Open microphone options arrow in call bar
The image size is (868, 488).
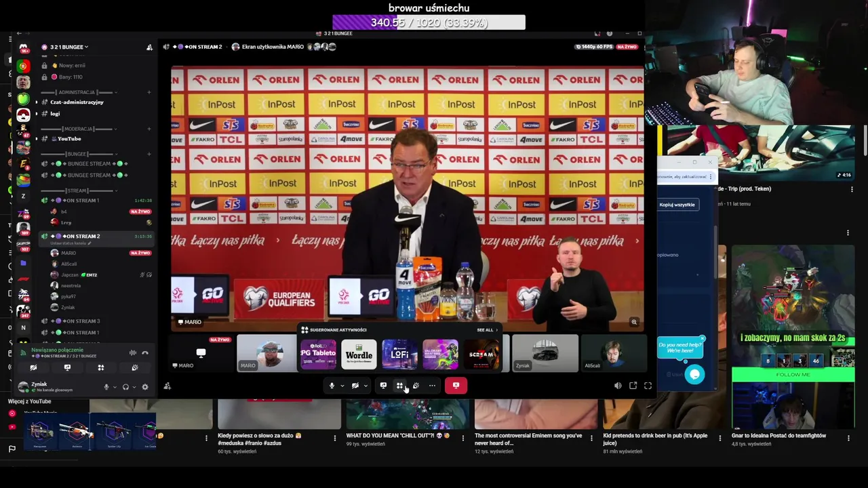point(342,386)
